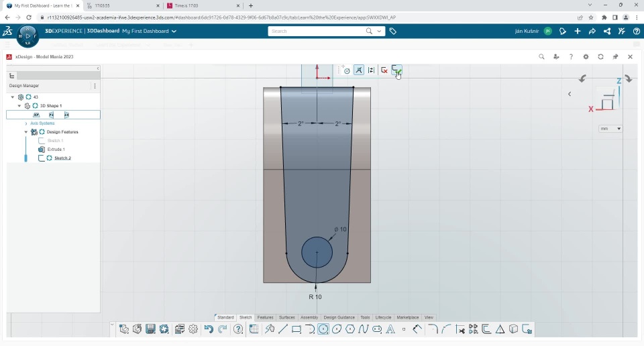The image size is (644, 346).
Task: Select the Point sketch tool
Action: tap(404, 329)
